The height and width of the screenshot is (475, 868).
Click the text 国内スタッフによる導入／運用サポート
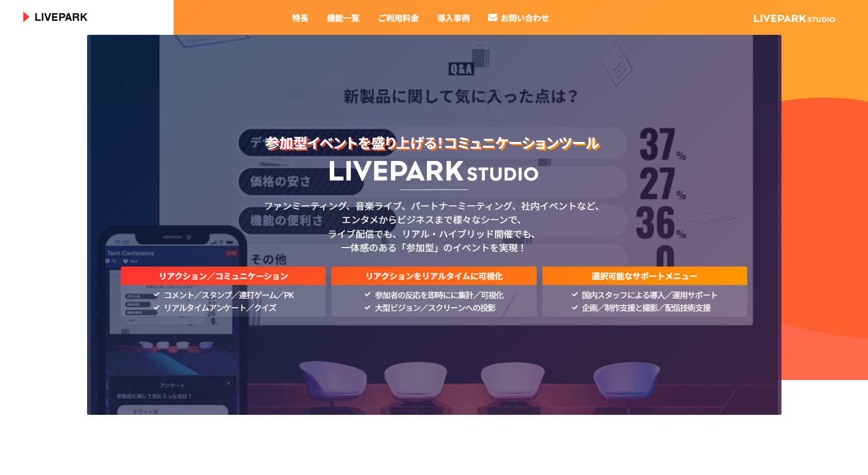tap(650, 295)
